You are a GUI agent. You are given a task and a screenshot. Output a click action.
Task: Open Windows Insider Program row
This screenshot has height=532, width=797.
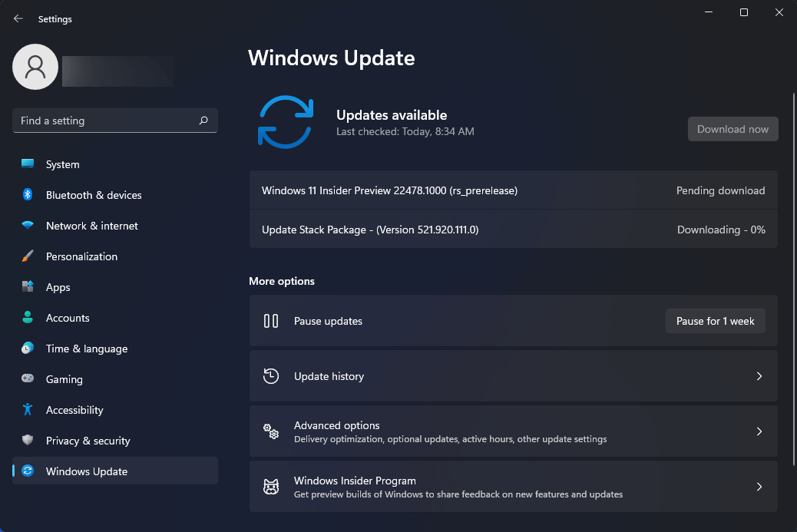[514, 487]
